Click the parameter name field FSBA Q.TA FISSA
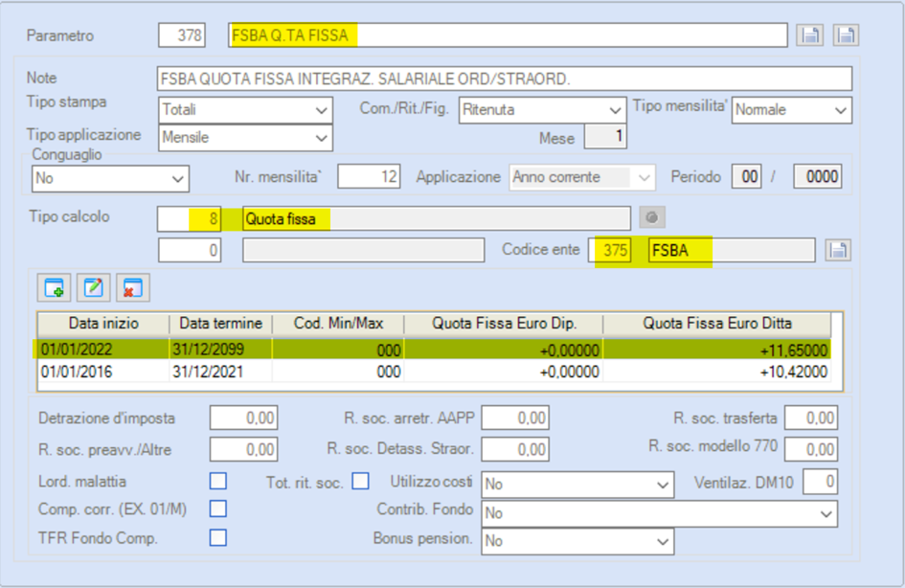Image resolution: width=905 pixels, height=588 pixels. pyautogui.click(x=508, y=35)
